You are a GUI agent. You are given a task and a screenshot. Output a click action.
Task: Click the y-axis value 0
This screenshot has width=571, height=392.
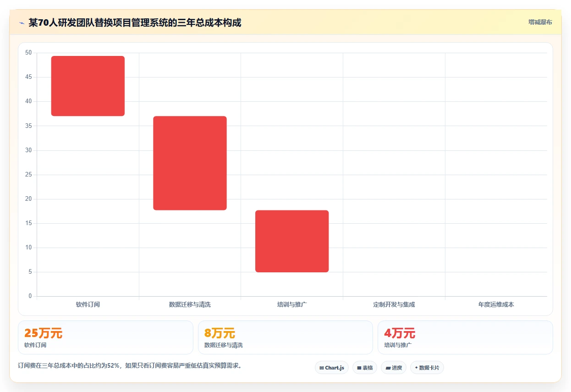tap(30, 296)
